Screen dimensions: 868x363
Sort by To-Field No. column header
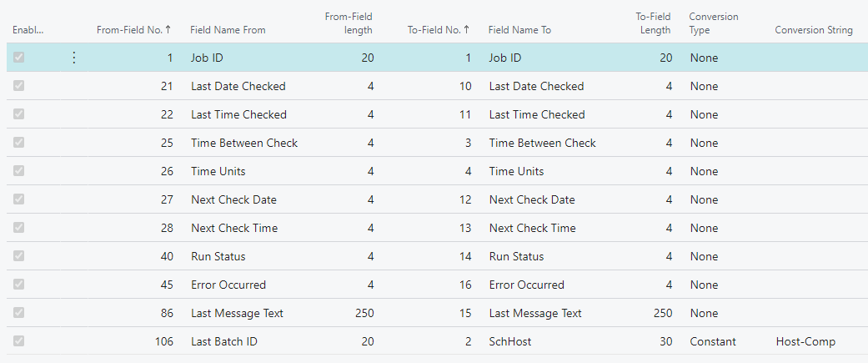[438, 30]
